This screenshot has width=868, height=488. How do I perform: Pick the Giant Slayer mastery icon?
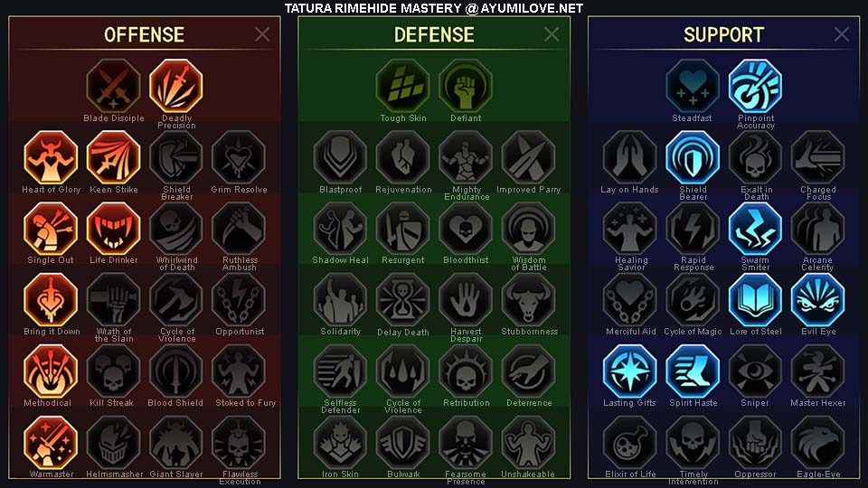point(176,443)
